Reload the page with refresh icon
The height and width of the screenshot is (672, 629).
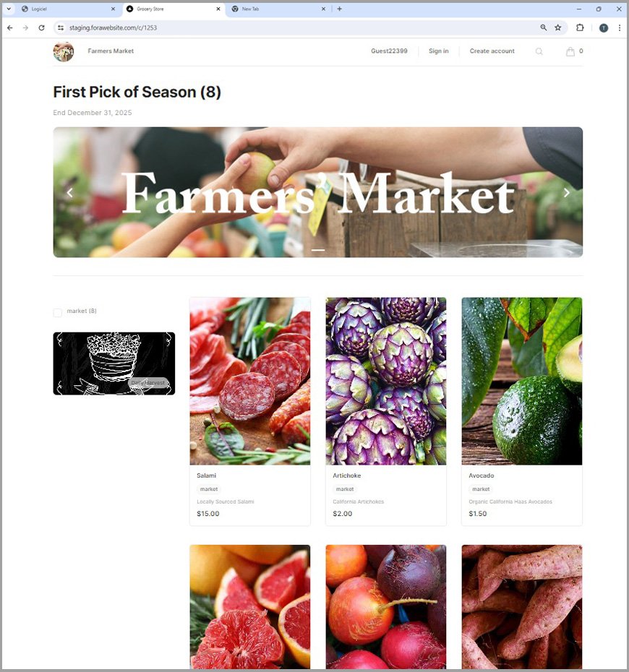[42, 27]
